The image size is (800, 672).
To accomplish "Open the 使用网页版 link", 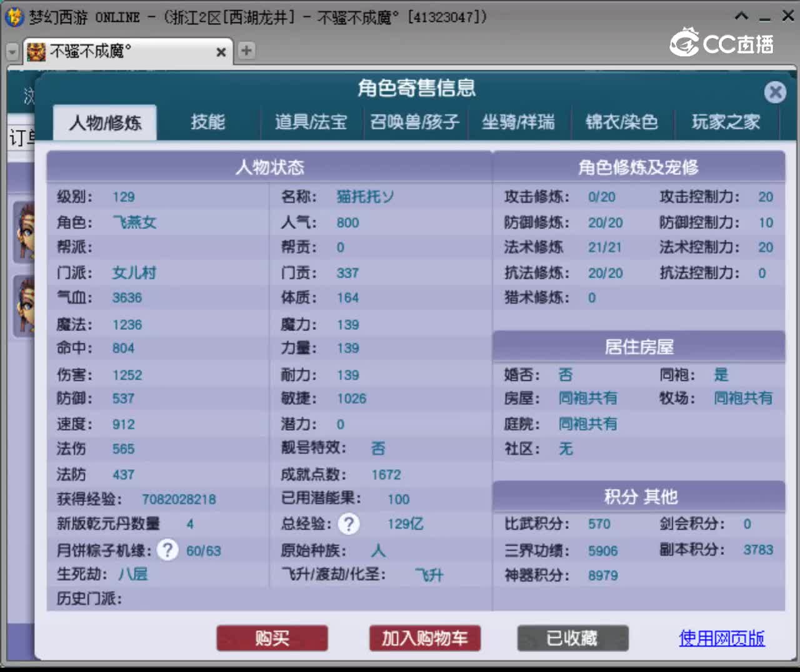I will (x=722, y=638).
